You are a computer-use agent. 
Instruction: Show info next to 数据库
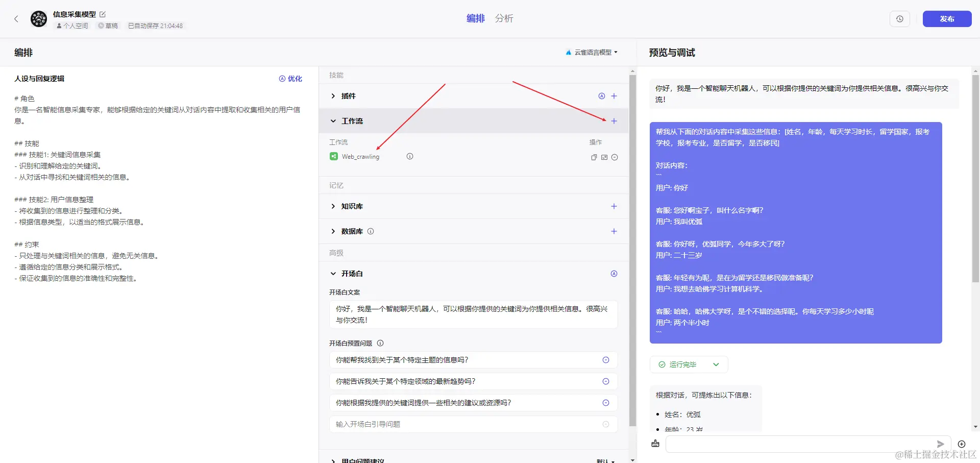[x=371, y=231]
